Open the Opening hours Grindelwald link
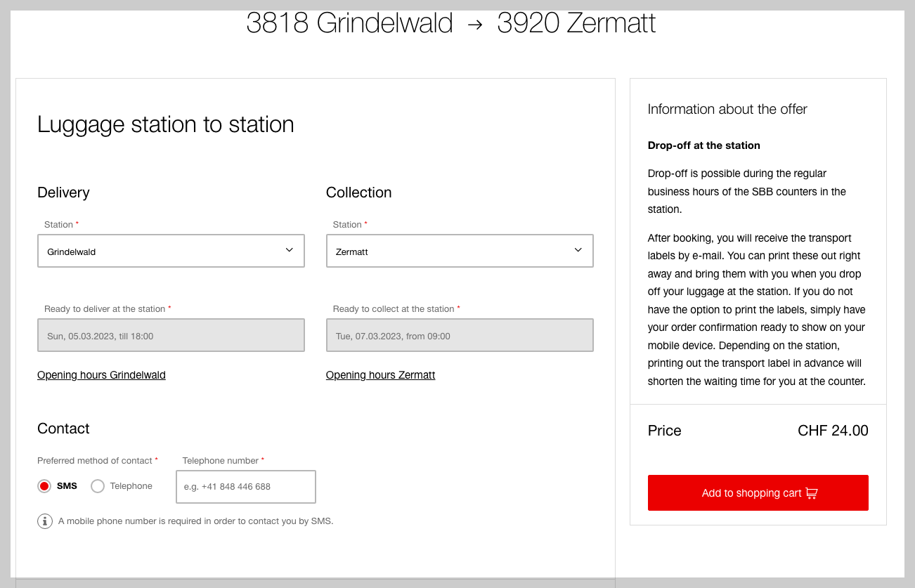This screenshot has height=588, width=915. click(x=101, y=375)
